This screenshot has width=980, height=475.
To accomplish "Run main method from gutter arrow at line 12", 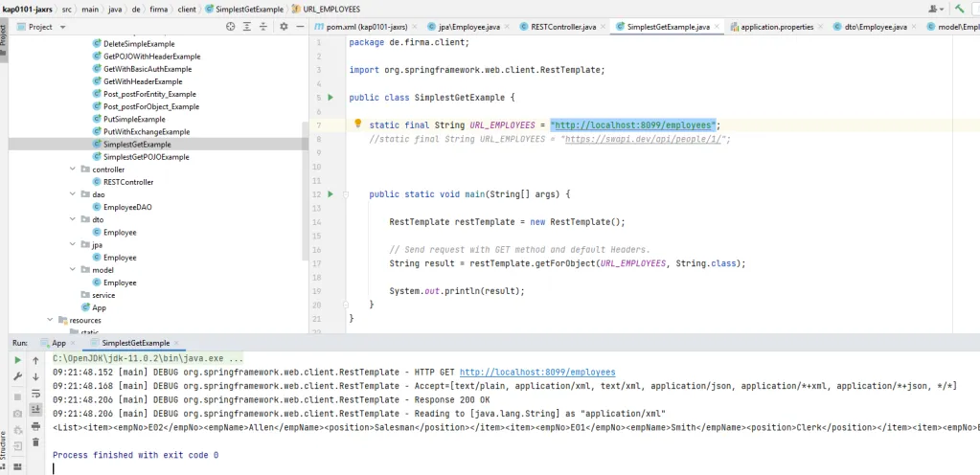I will (330, 194).
